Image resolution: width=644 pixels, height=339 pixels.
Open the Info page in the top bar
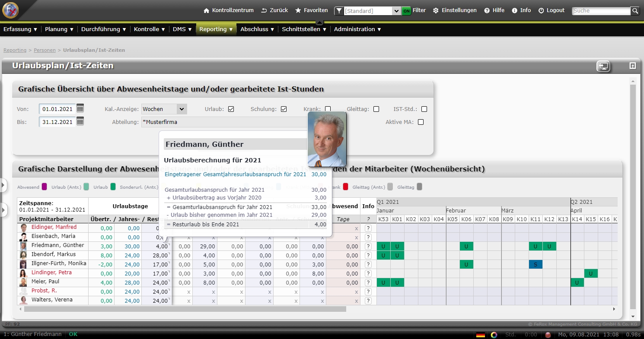(521, 10)
